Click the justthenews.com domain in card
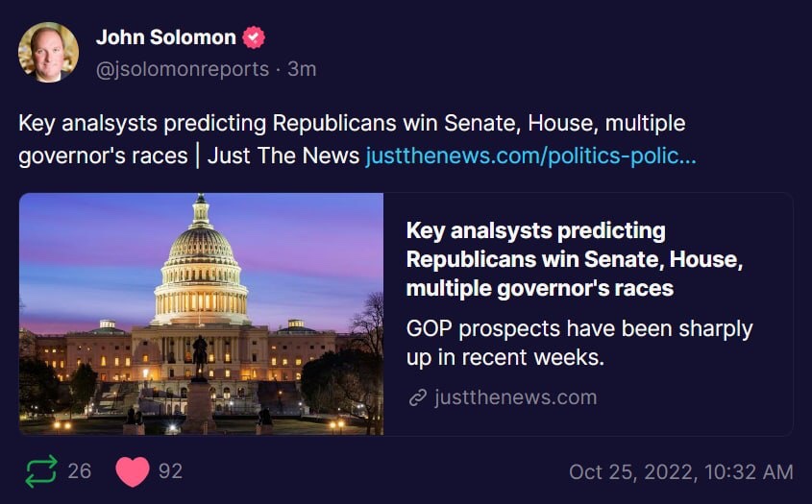 [x=515, y=397]
